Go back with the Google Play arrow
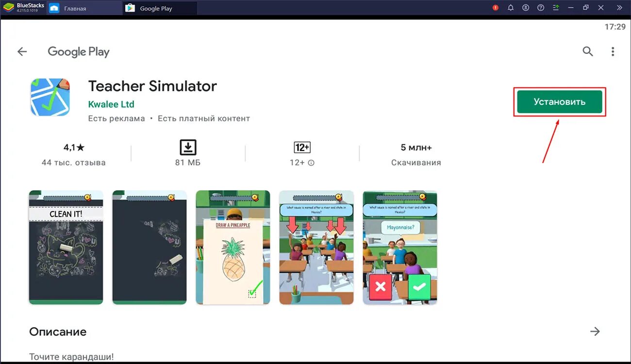The width and height of the screenshot is (631, 364). point(22,51)
